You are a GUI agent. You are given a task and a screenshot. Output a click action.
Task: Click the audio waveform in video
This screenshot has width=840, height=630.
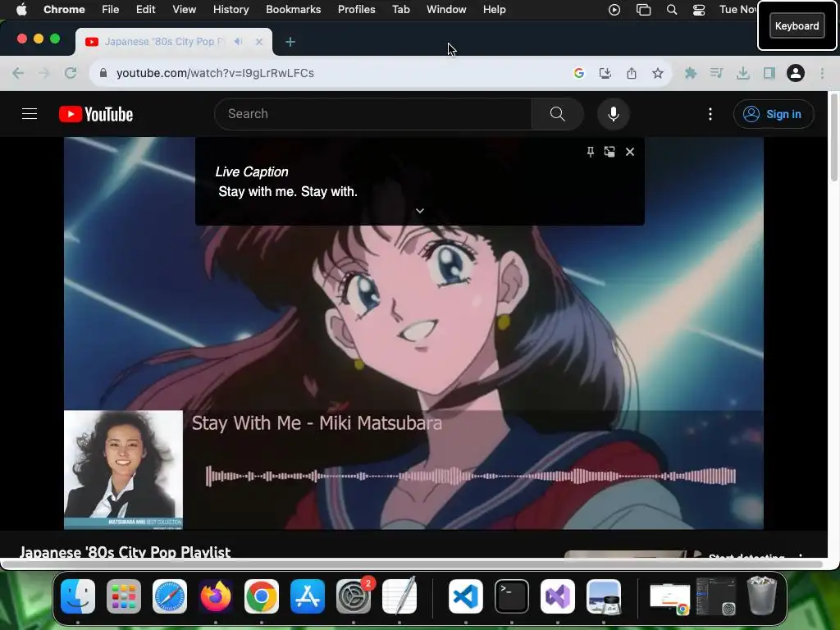471,477
